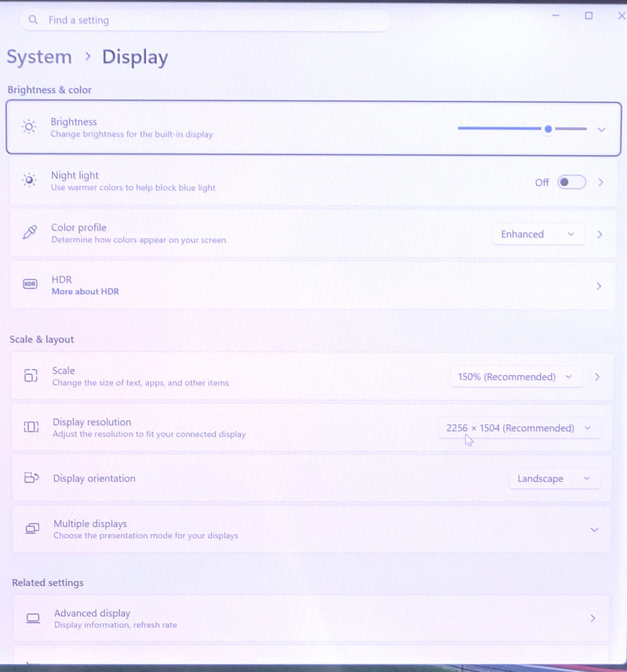627x672 pixels.
Task: Click the Advanced display monitor icon
Action: [33, 618]
